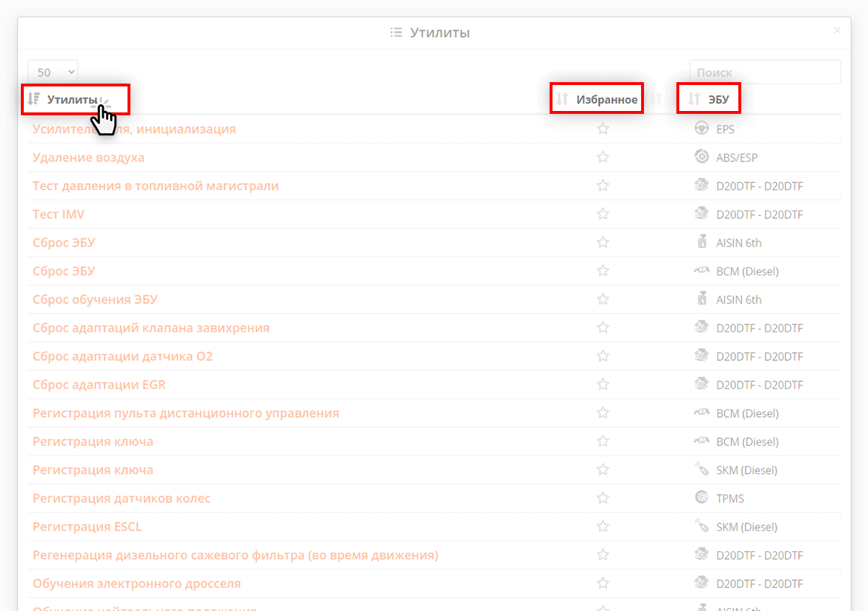Launch Регенерация дизельного сажевого фильтра utility
868x611 pixels.
[x=235, y=555]
